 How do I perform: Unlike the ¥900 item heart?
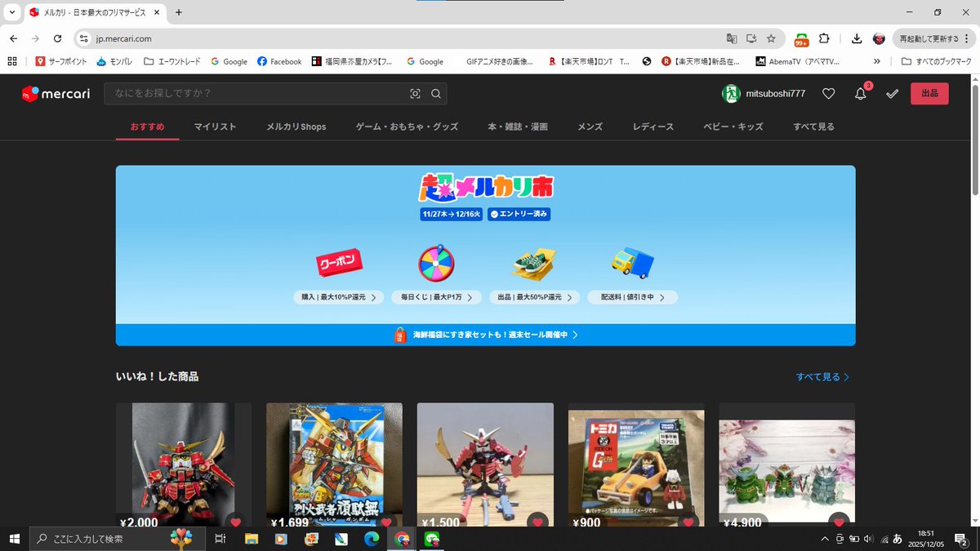click(x=688, y=522)
